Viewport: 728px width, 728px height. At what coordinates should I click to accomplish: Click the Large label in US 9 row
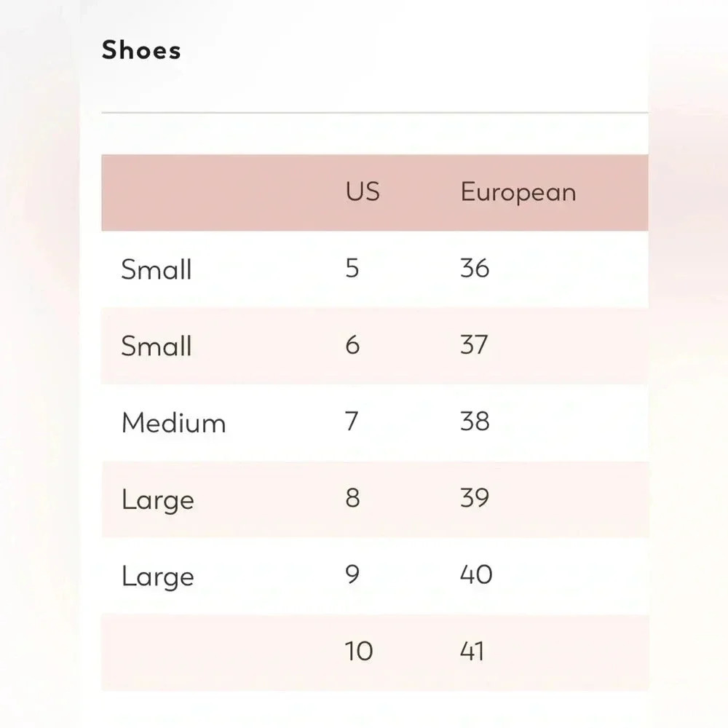pyautogui.click(x=158, y=577)
